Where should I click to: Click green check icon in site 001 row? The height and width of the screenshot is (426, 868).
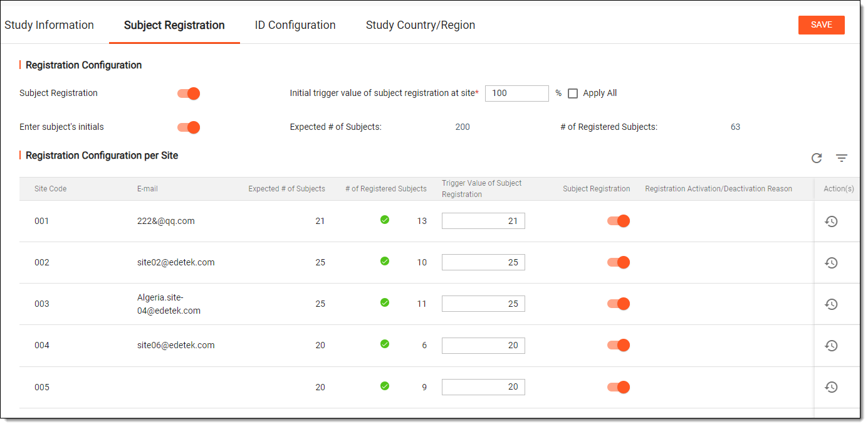tap(385, 220)
